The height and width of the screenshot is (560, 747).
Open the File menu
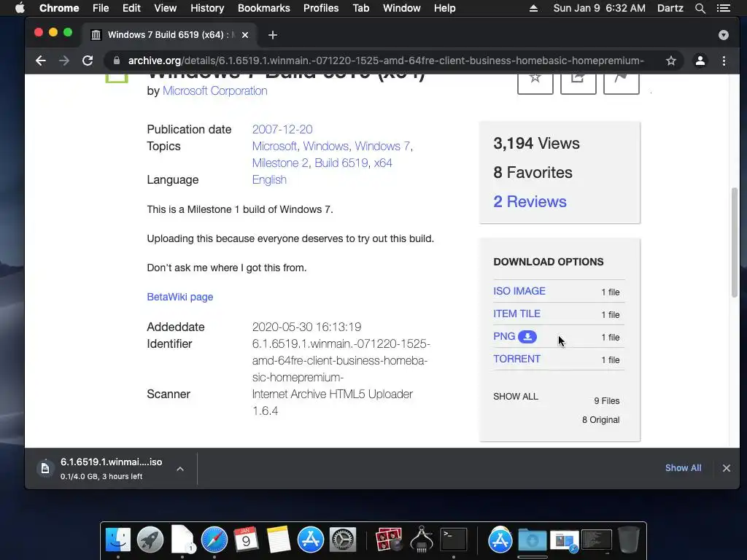(x=101, y=8)
